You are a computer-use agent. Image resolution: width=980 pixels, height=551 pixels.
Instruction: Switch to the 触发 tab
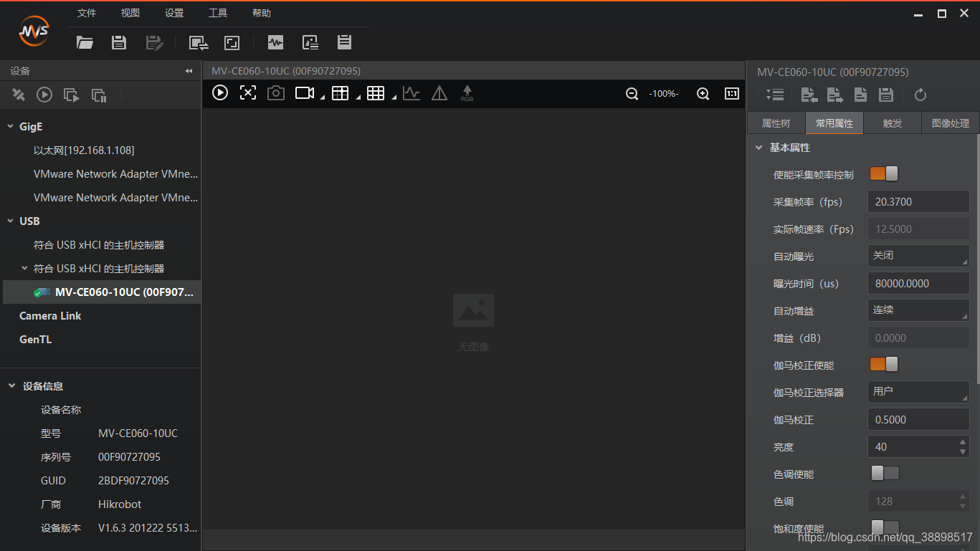point(893,123)
